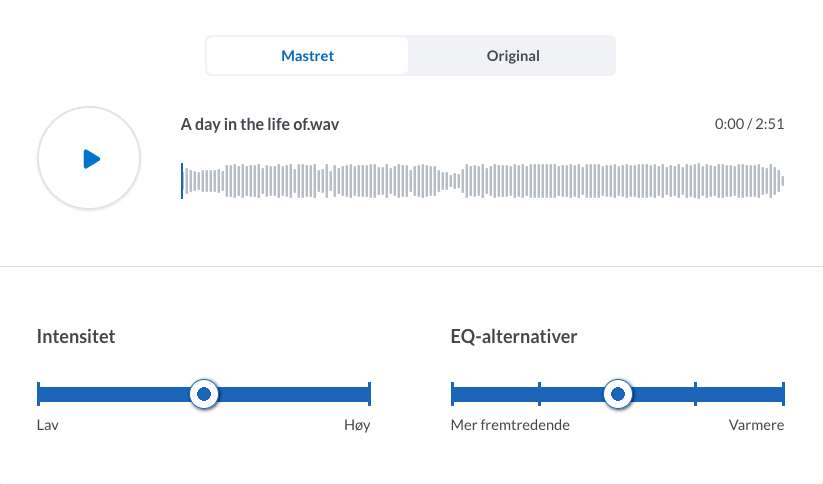
Task: Click the EQ-alternativer slider handle
Action: (x=618, y=395)
